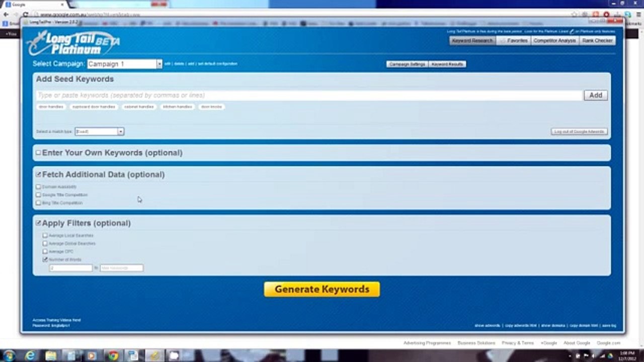The image size is (644, 362).
Task: Click the show adwords link
Action: (x=488, y=326)
